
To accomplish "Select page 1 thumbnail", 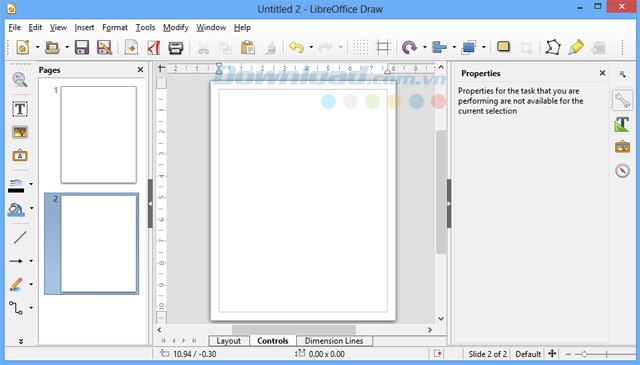I will [98, 135].
